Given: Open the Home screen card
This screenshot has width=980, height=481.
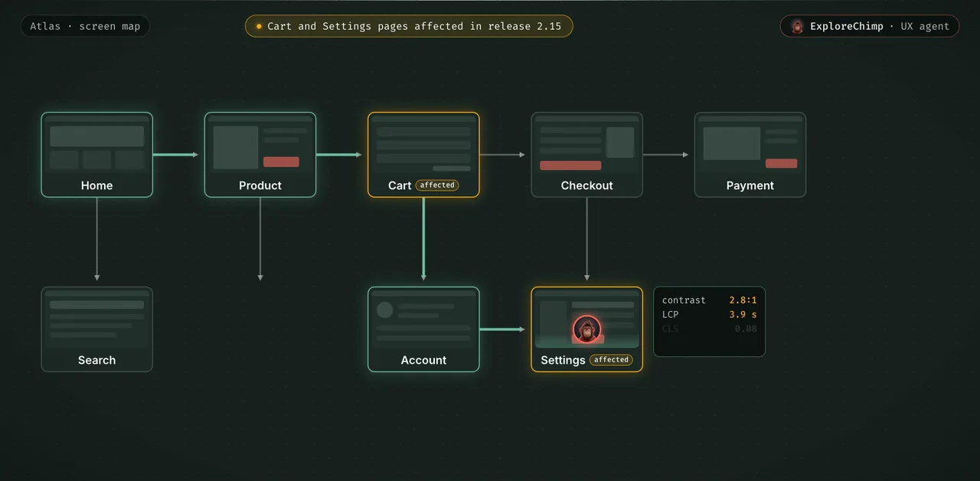Looking at the screenshot, I should click(96, 155).
